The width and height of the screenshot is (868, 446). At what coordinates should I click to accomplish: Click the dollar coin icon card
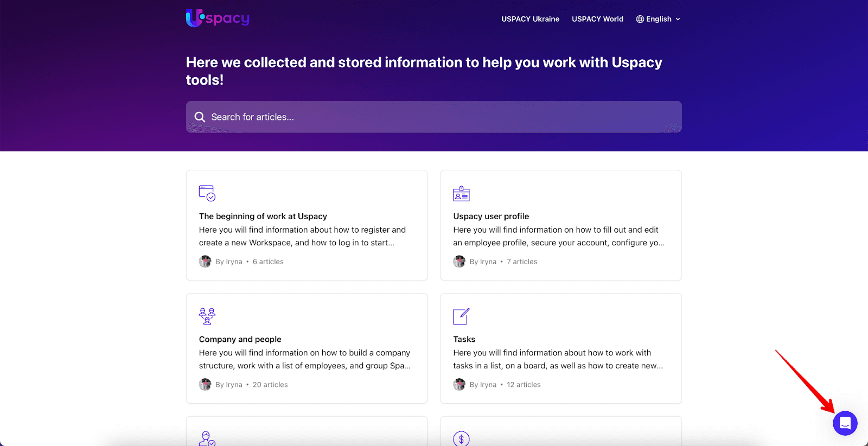[x=461, y=438]
